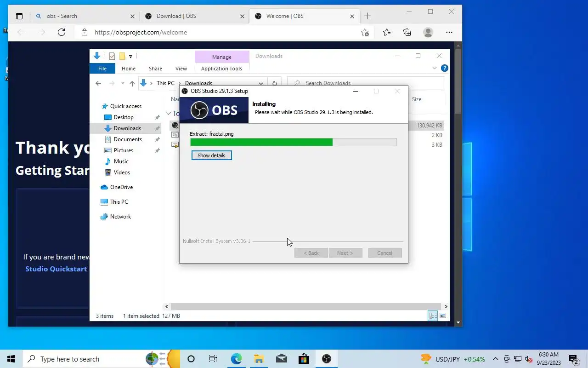Open the Edge Favorites list icon

pos(387,32)
